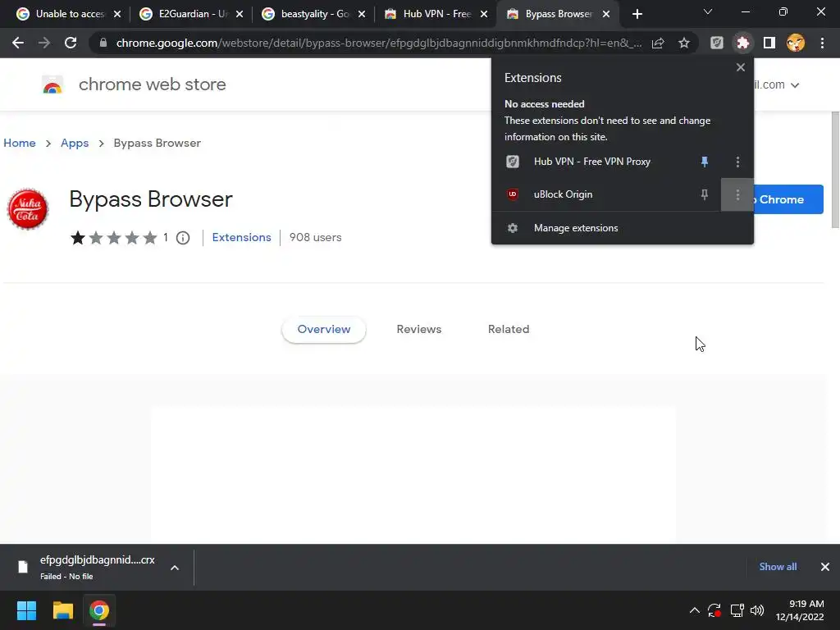Open the volume speaker tray icon
The width and height of the screenshot is (840, 630).
757,610
